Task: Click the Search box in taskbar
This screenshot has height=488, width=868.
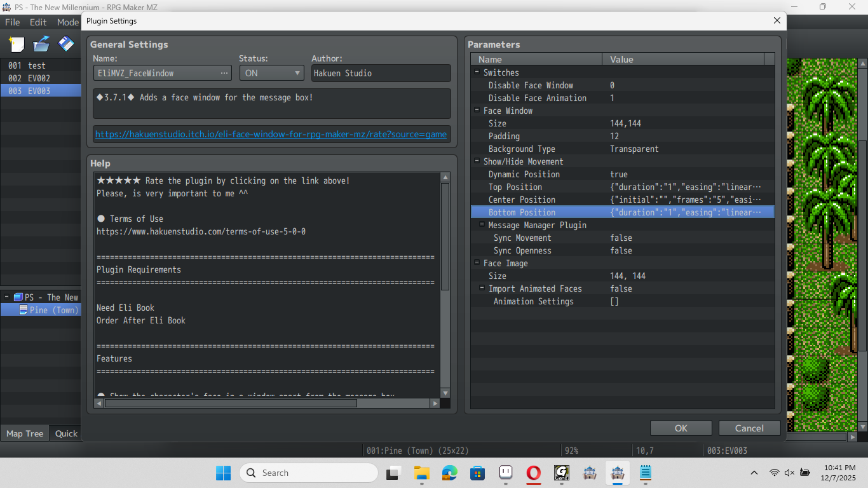Action: [x=309, y=473]
